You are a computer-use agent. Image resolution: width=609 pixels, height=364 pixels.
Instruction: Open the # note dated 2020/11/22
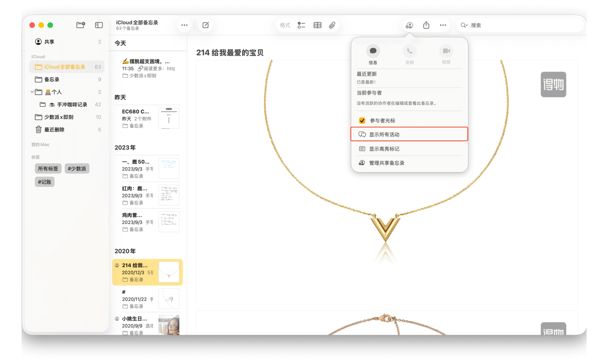(x=148, y=299)
